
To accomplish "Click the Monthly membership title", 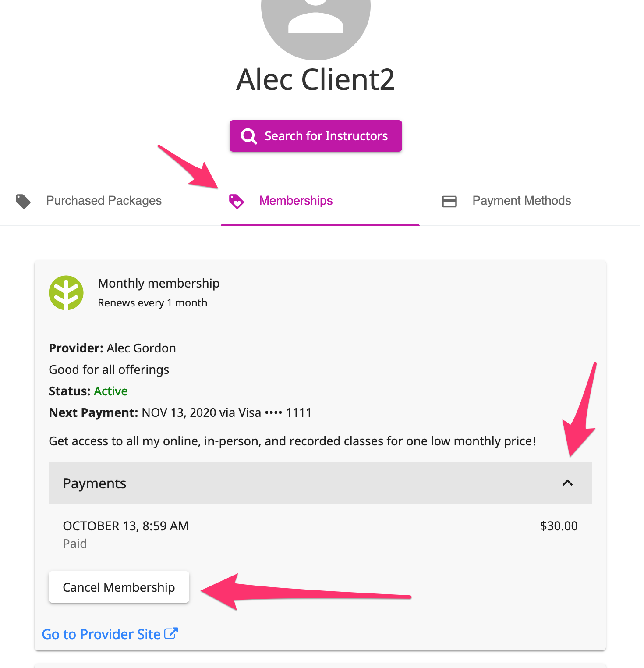I will click(x=159, y=284).
